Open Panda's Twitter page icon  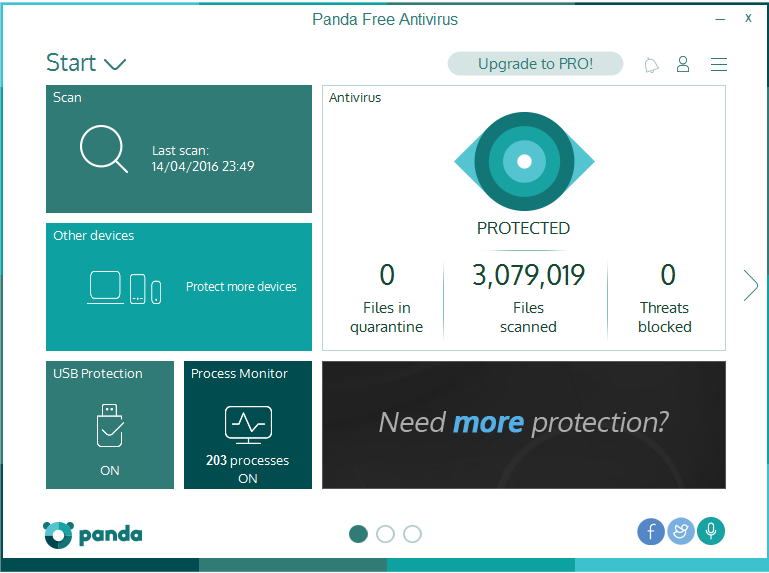point(680,532)
